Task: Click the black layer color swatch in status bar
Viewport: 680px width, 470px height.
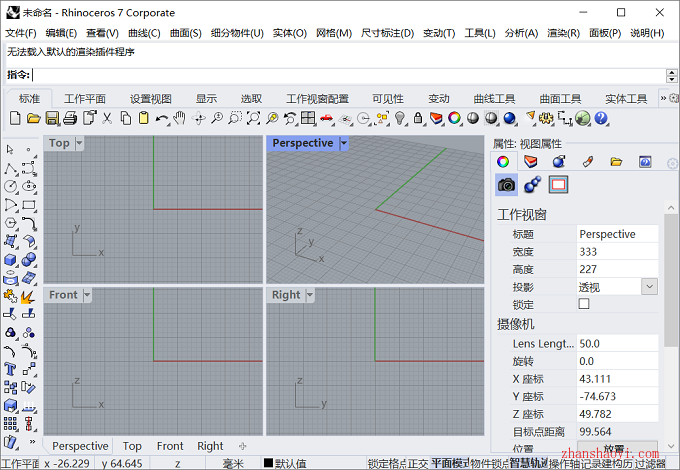Action: pos(268,463)
